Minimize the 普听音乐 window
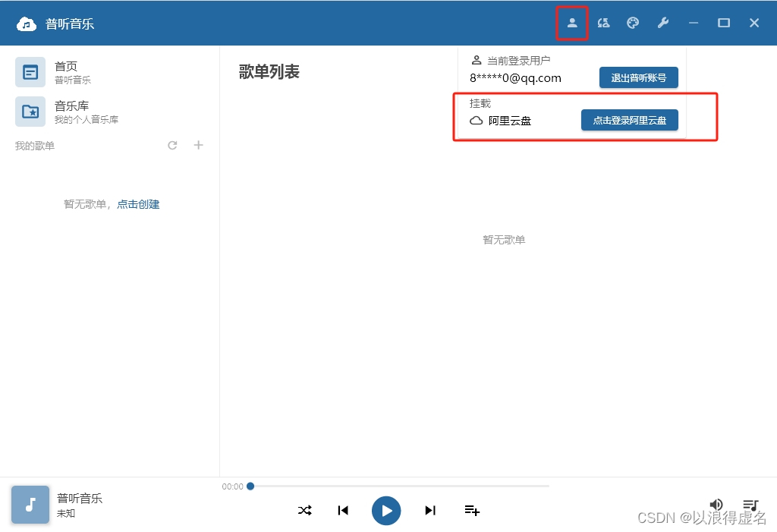This screenshot has width=777, height=532. pyautogui.click(x=694, y=23)
